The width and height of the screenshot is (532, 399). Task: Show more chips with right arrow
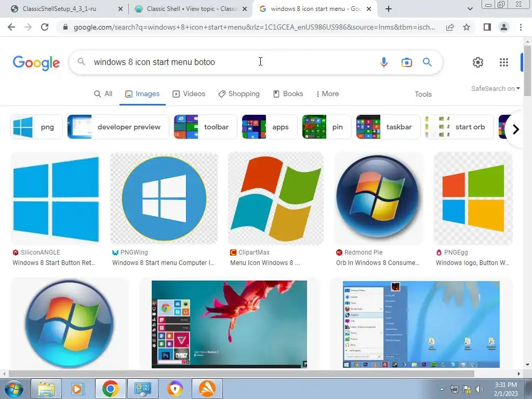tap(516, 129)
